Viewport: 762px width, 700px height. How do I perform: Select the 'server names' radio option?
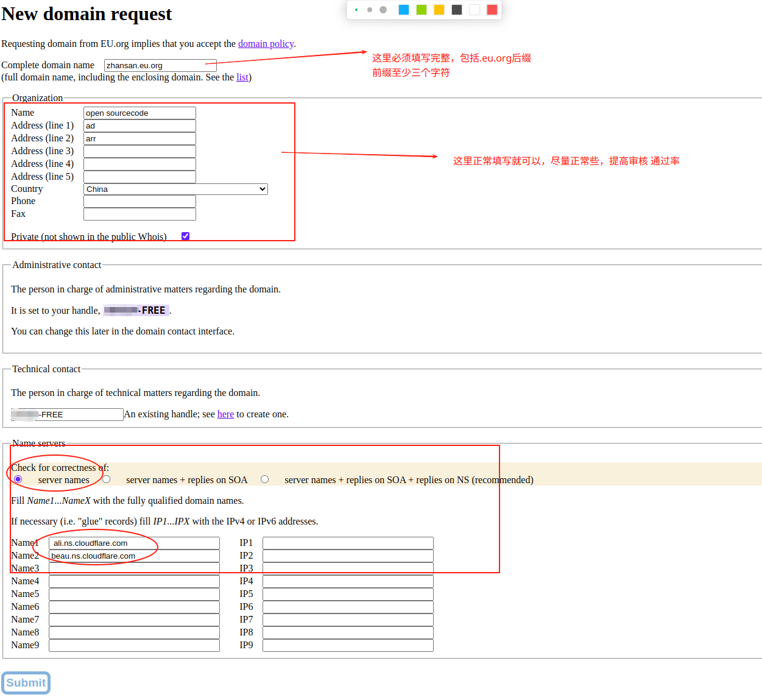18,479
